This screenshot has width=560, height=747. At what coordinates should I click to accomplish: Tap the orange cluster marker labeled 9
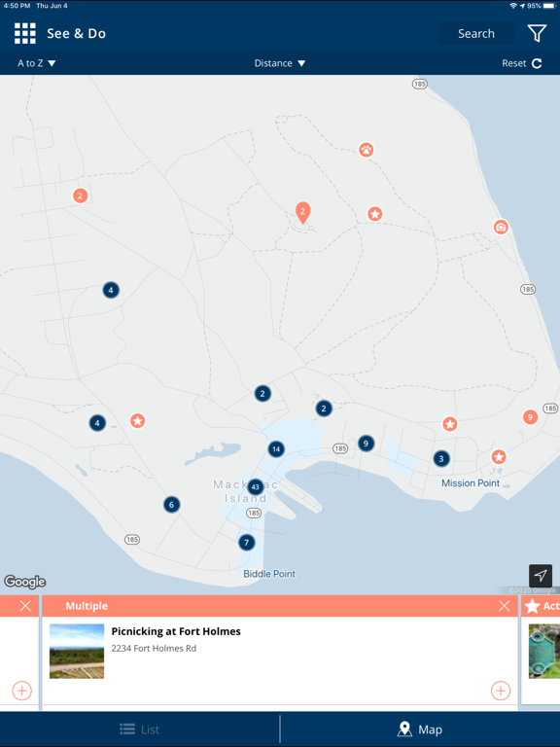click(530, 417)
